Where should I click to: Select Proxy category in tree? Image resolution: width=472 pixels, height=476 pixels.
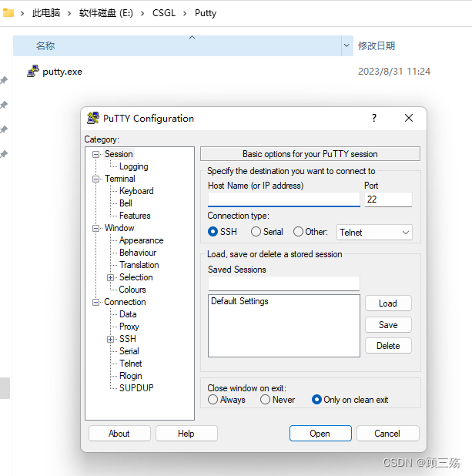point(129,327)
